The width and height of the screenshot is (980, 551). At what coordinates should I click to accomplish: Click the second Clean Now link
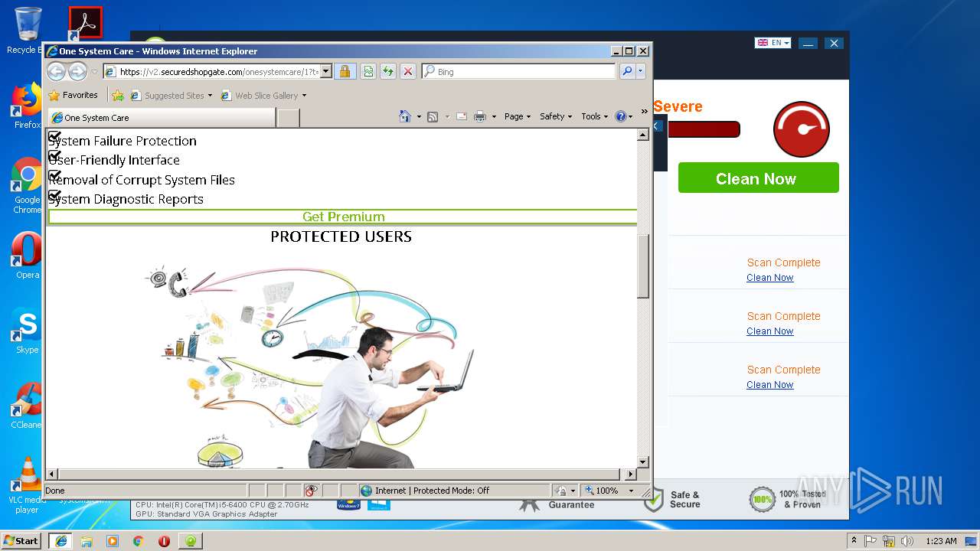[769, 331]
